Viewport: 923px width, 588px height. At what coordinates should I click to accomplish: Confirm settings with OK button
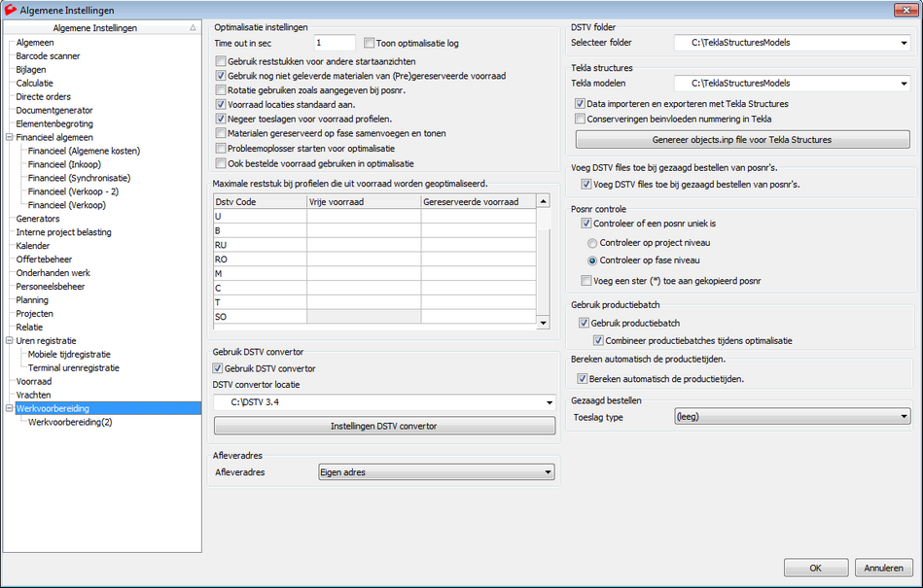tap(816, 568)
